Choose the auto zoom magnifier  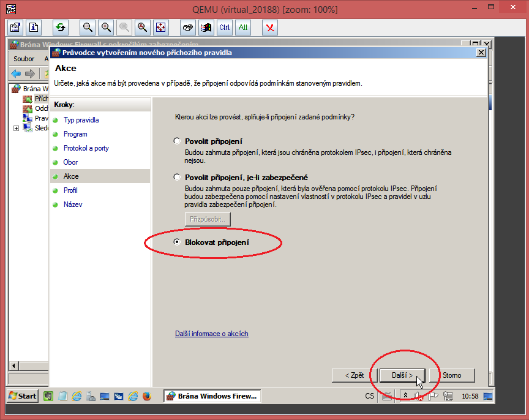pyautogui.click(x=143, y=28)
